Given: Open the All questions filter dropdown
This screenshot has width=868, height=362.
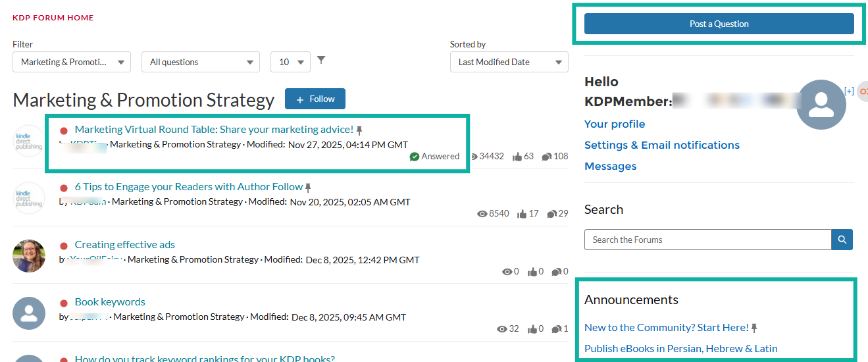Looking at the screenshot, I should click(x=201, y=62).
